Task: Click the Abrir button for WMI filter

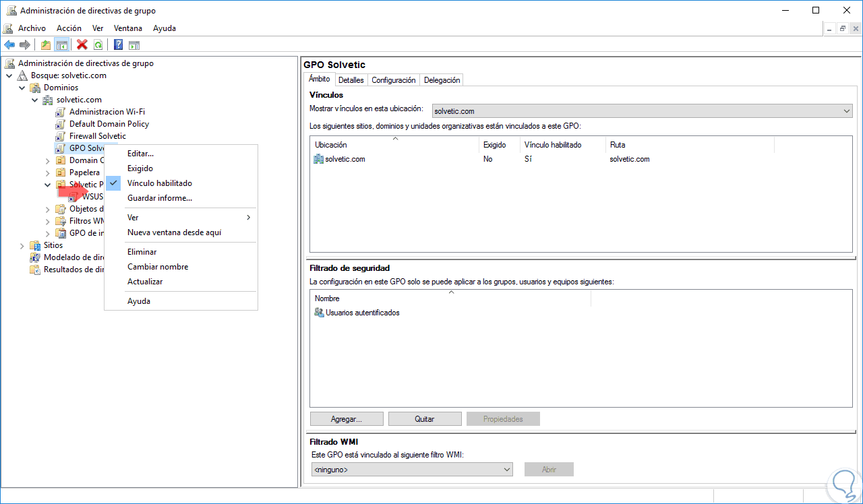Action: tap(549, 470)
